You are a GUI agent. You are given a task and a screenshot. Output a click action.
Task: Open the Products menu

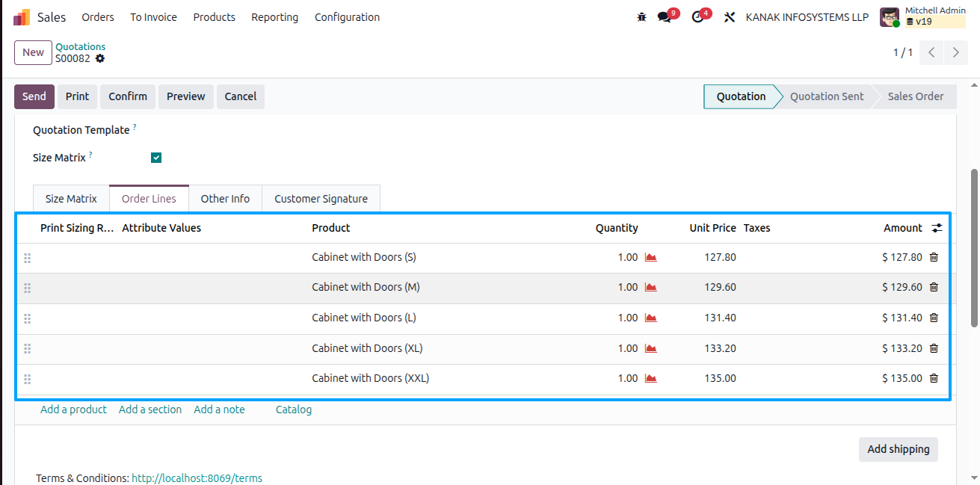(x=214, y=17)
